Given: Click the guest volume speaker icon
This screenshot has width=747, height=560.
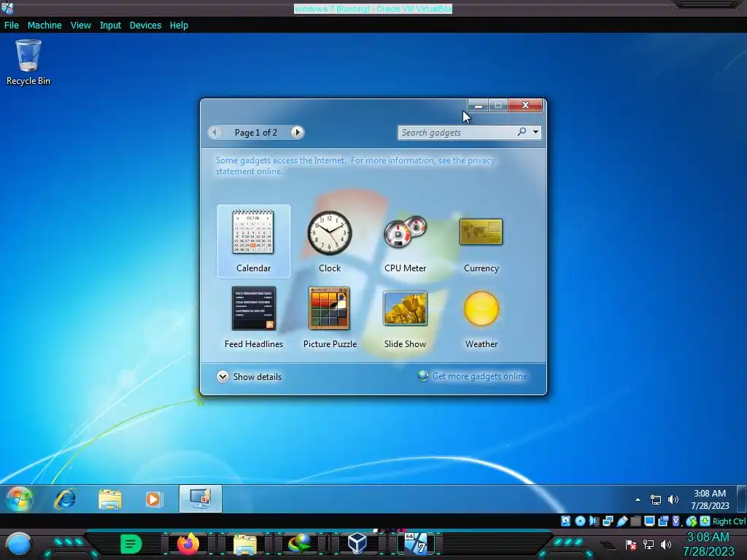Looking at the screenshot, I should [x=673, y=499].
